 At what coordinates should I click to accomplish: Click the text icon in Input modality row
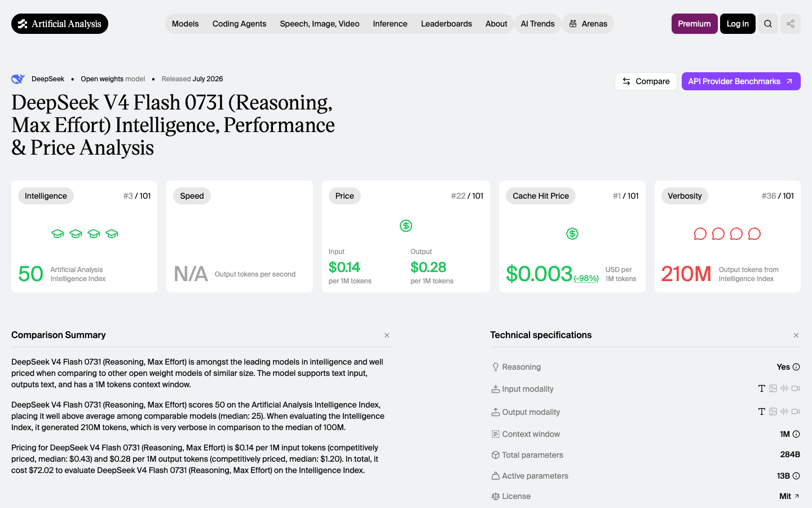tap(762, 388)
